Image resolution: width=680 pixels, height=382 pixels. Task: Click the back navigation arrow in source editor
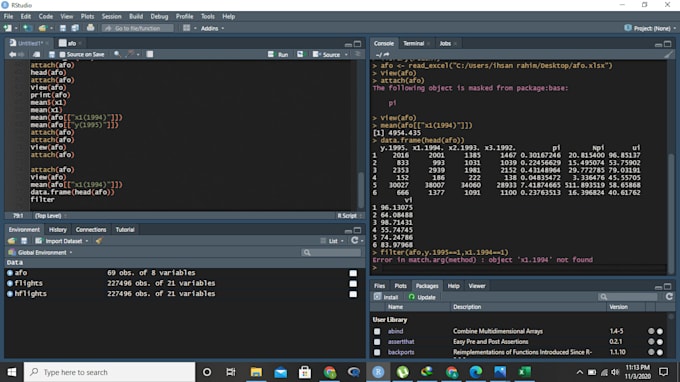coord(12,54)
